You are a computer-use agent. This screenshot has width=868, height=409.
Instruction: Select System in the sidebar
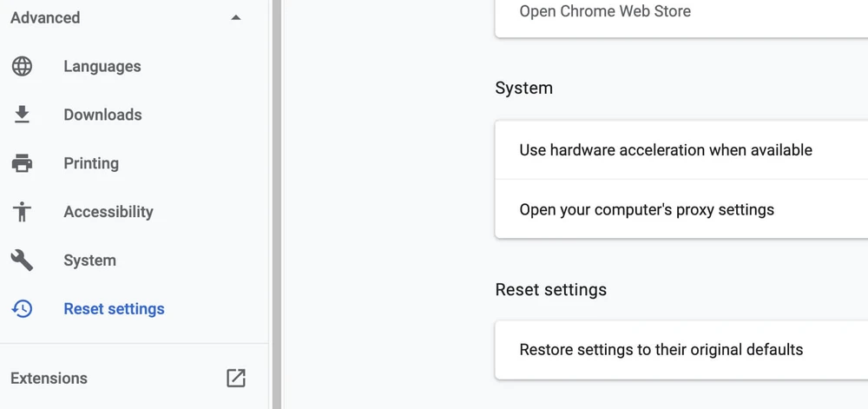click(89, 261)
